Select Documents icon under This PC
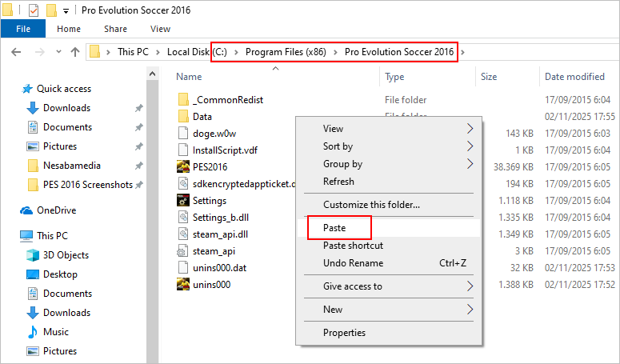Screen dimensions: 620x364 click(33, 294)
